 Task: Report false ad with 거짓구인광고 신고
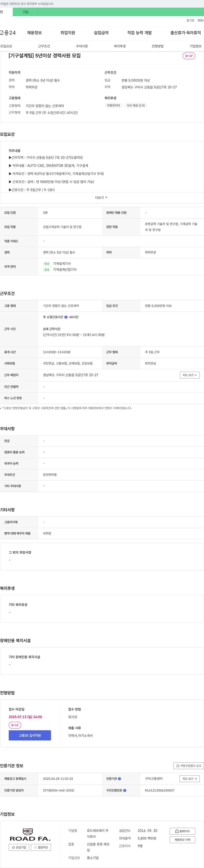pyautogui.click(x=188, y=766)
